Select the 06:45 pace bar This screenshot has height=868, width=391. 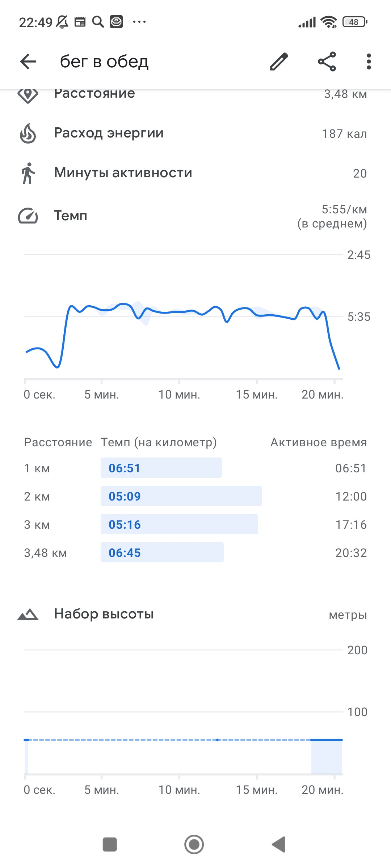pos(162,552)
